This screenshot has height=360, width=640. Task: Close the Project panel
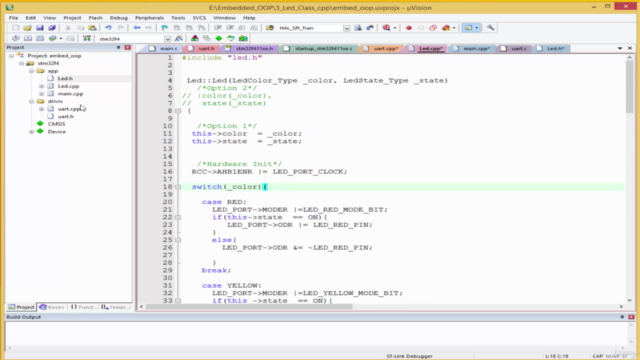pos(128,48)
